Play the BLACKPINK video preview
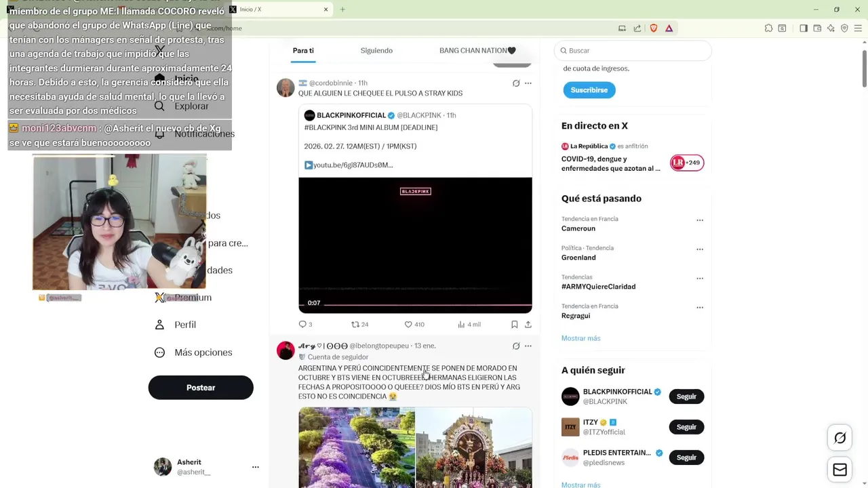The height and width of the screenshot is (488, 868). pyautogui.click(x=415, y=245)
